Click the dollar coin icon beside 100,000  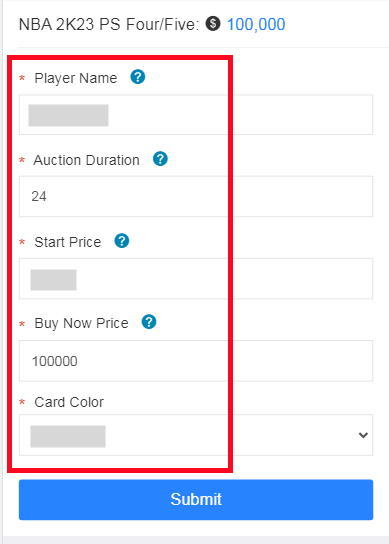pos(213,24)
